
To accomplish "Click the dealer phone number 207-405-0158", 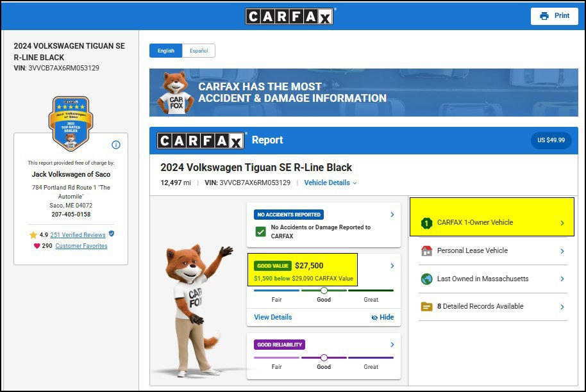I will (71, 215).
